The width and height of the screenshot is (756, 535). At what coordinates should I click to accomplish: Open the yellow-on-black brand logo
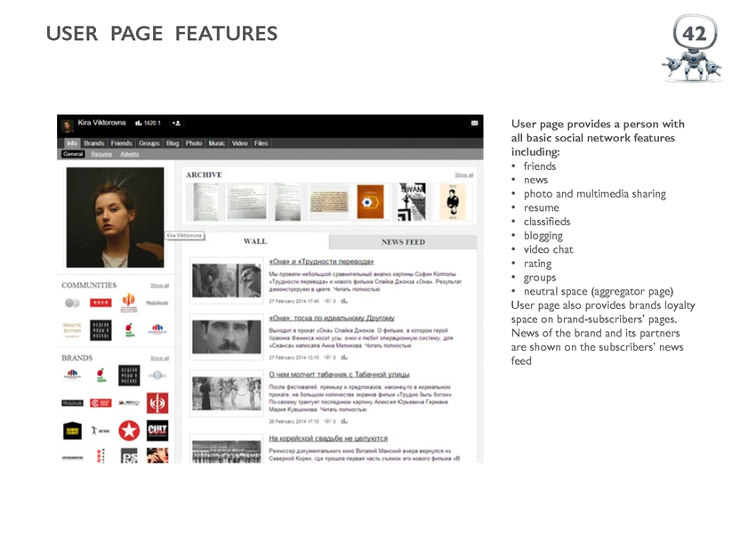pos(72,430)
